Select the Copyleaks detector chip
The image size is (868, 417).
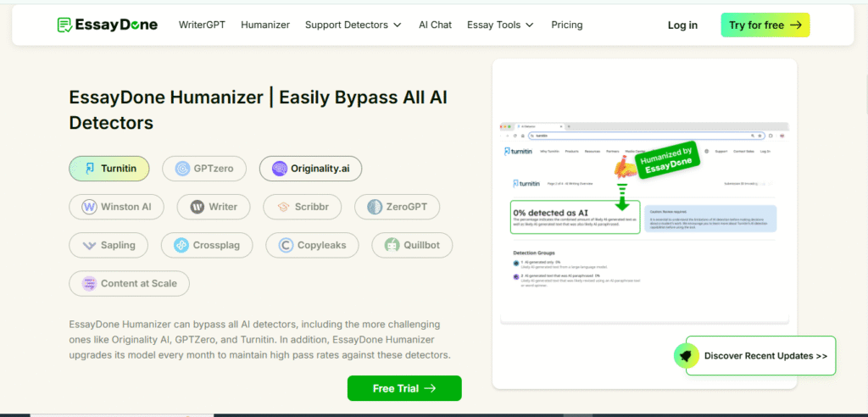[x=312, y=245]
